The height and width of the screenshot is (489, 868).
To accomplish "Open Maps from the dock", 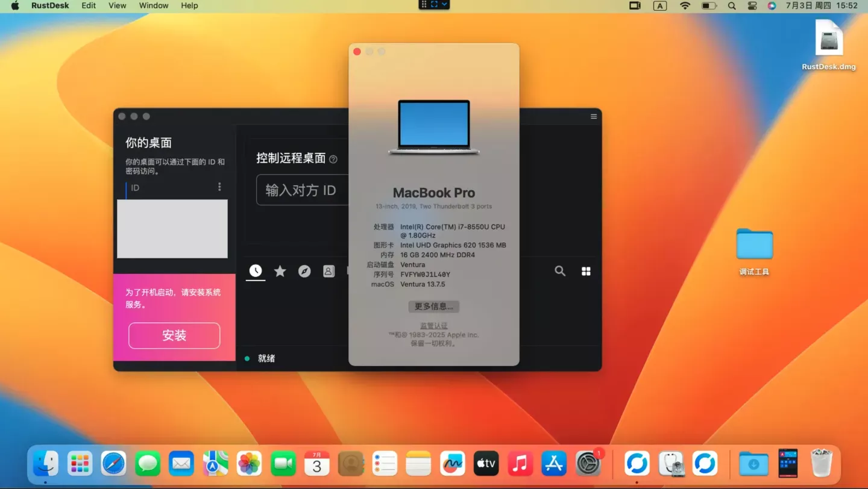I will pyautogui.click(x=215, y=463).
